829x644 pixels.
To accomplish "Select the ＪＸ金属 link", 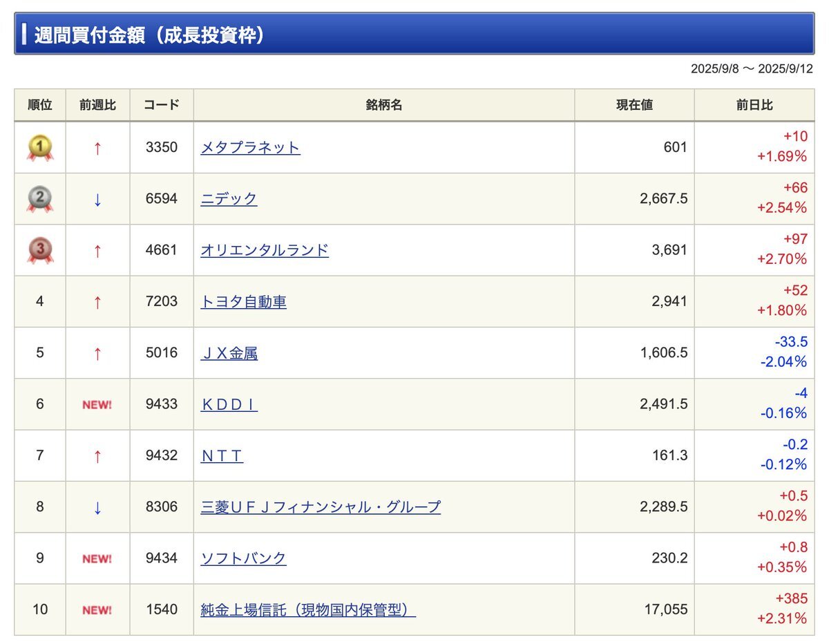I will point(229,353).
